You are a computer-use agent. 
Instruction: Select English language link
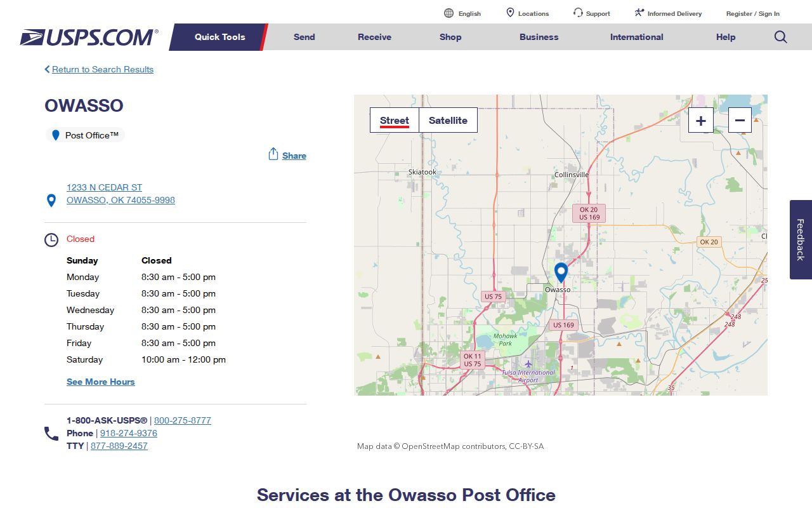click(x=469, y=13)
